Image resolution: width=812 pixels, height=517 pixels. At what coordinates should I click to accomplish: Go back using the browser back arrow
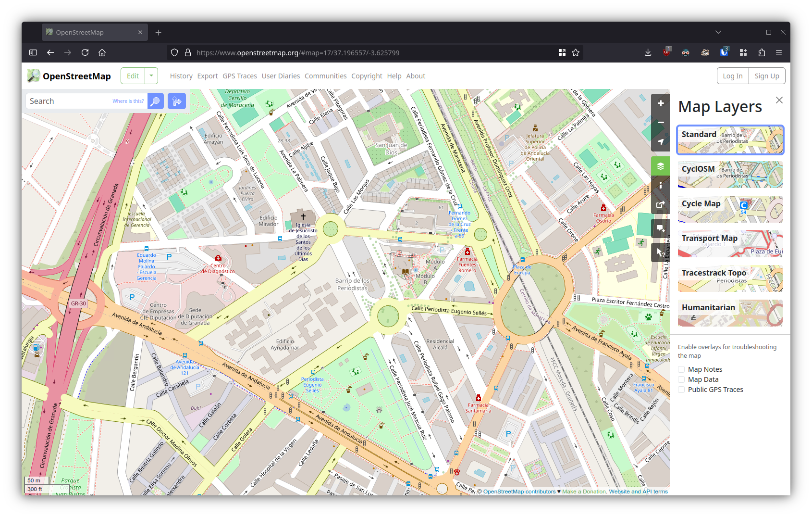click(x=50, y=52)
